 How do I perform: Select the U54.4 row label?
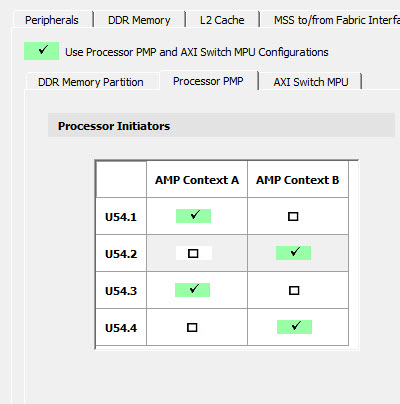[121, 328]
